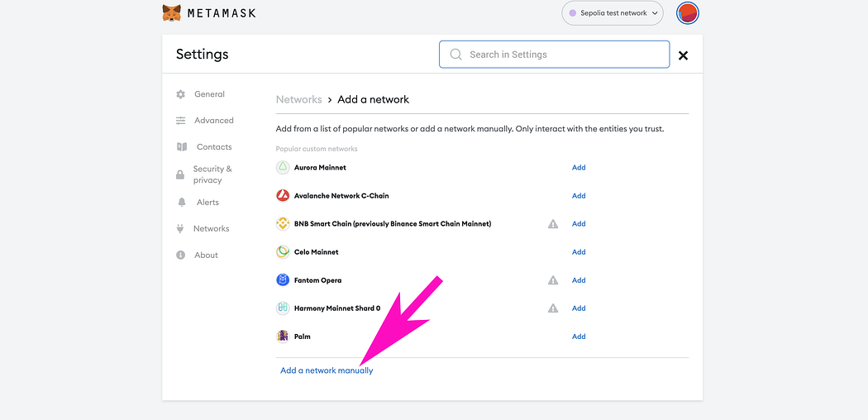Screen dimensions: 868x420
Task: Open Contacts settings tab
Action: click(x=214, y=146)
